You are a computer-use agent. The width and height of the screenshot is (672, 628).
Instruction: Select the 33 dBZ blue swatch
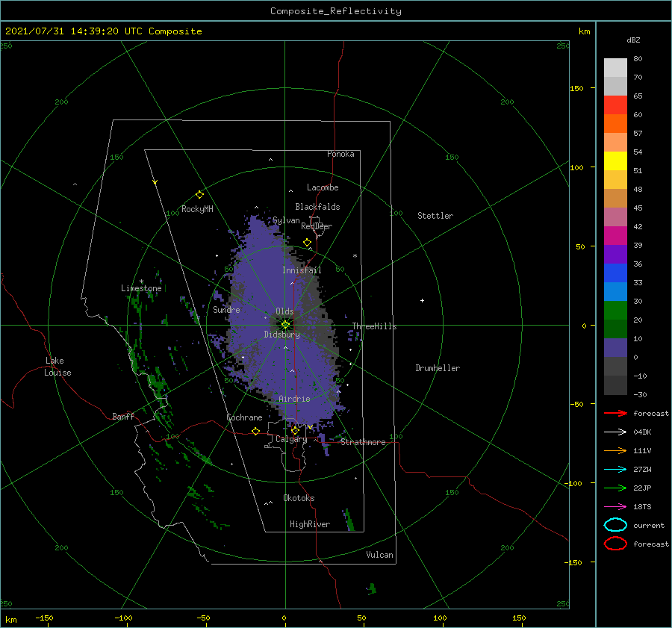(615, 291)
